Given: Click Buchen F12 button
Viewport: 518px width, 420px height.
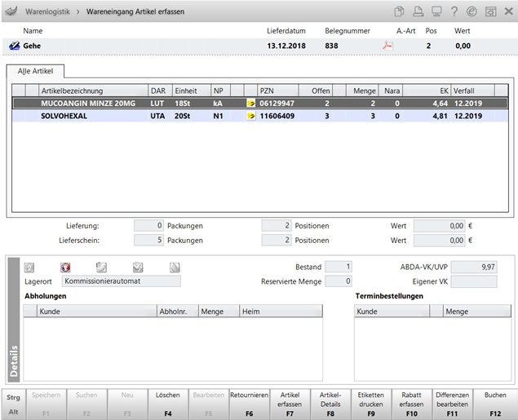Looking at the screenshot, I should click(495, 404).
